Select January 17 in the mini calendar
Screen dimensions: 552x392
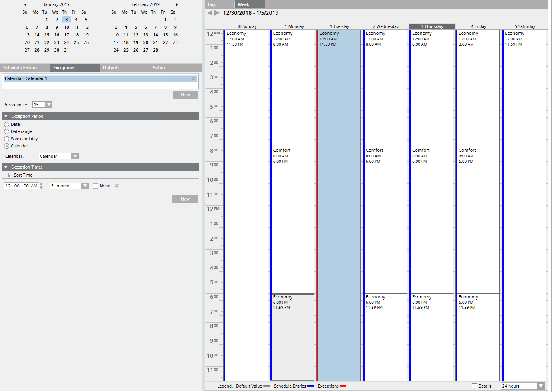pos(66,34)
